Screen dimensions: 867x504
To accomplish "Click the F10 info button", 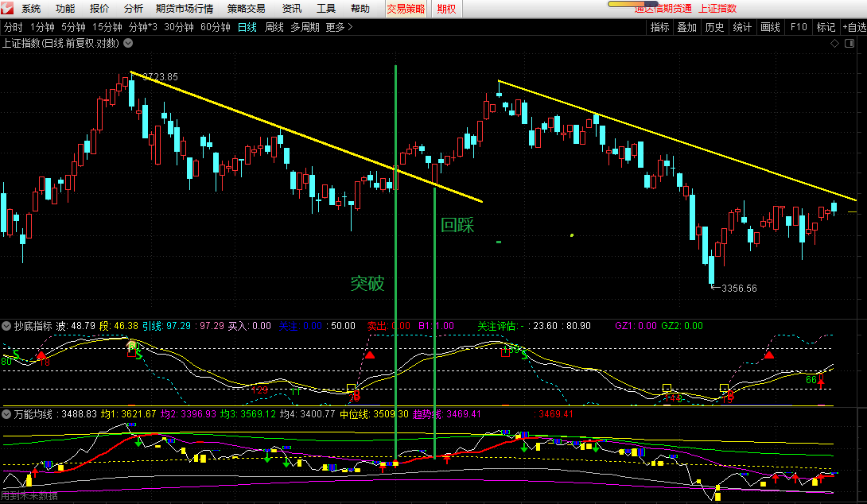I will click(799, 27).
